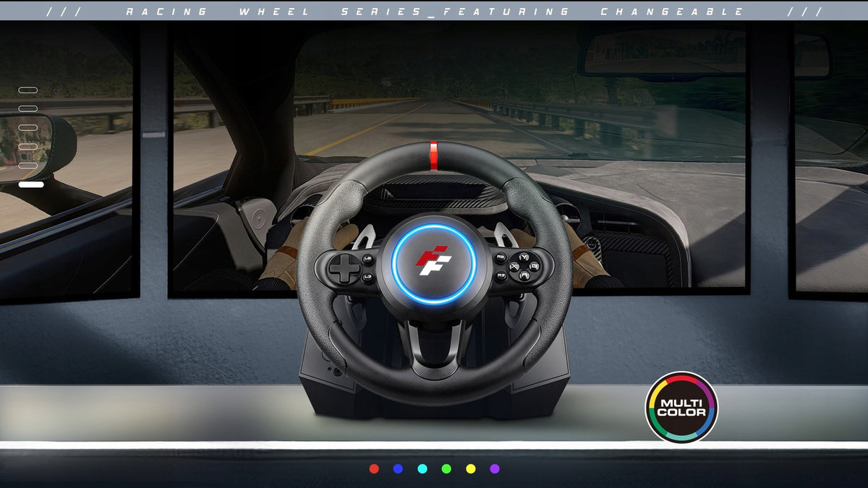Choose the yellow color dot
The width and height of the screenshot is (868, 488).
[x=471, y=468]
